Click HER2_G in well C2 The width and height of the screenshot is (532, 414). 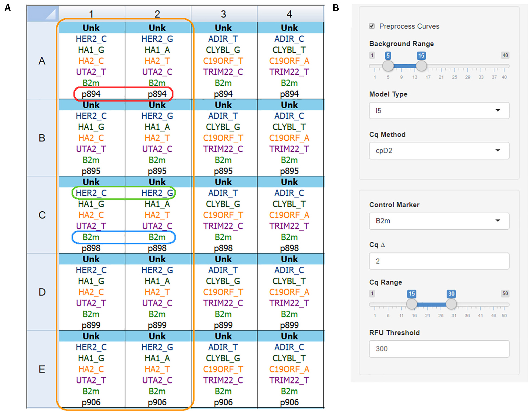click(157, 193)
